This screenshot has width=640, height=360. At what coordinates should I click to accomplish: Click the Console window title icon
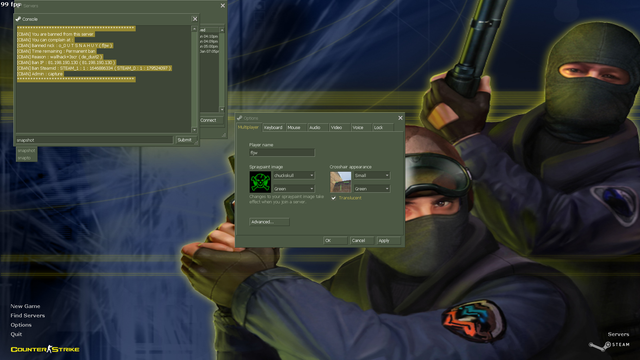[18, 19]
